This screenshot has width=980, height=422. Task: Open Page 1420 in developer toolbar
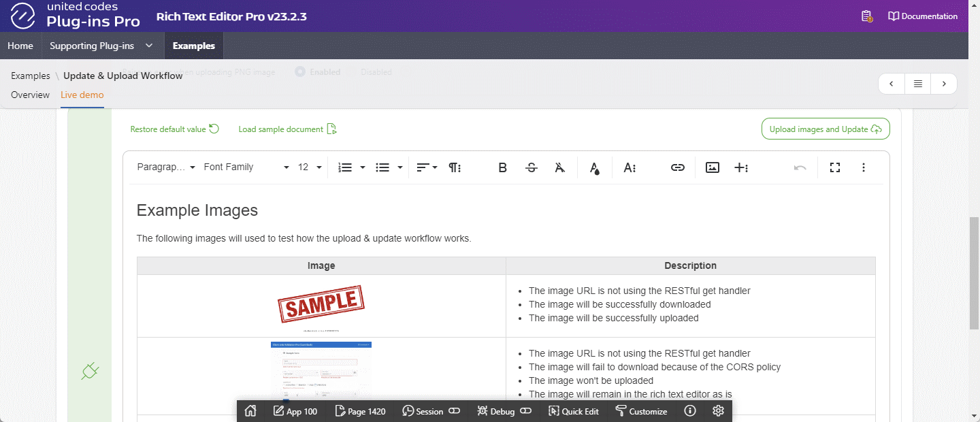pyautogui.click(x=361, y=411)
